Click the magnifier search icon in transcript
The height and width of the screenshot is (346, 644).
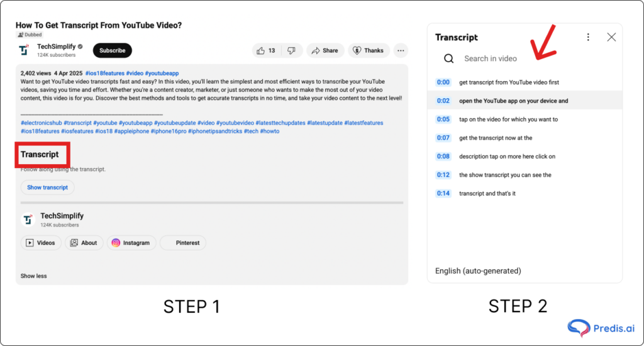click(448, 59)
